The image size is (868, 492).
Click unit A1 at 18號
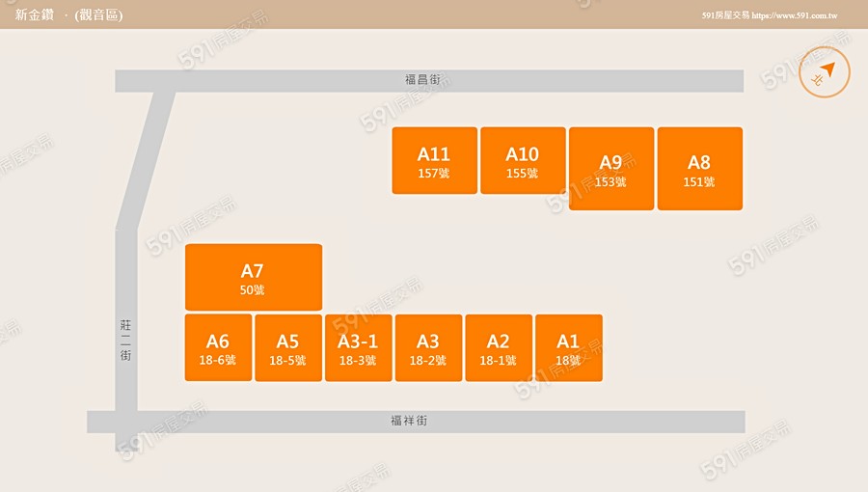tap(568, 348)
